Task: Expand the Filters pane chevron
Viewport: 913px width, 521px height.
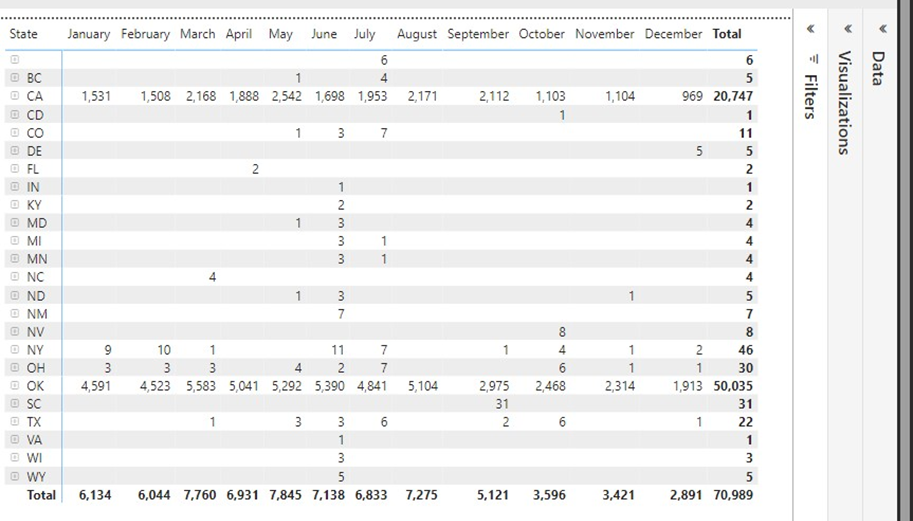Action: pyautogui.click(x=811, y=29)
